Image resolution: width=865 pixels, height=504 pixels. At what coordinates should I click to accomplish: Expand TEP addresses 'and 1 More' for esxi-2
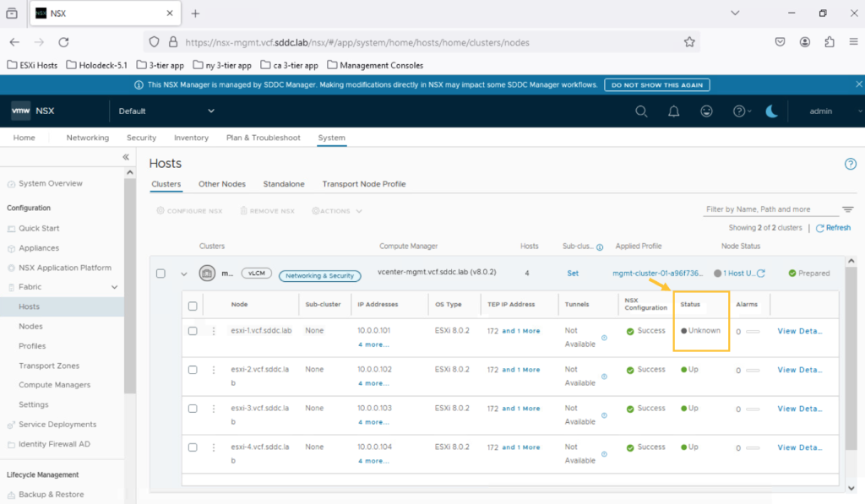click(x=520, y=370)
